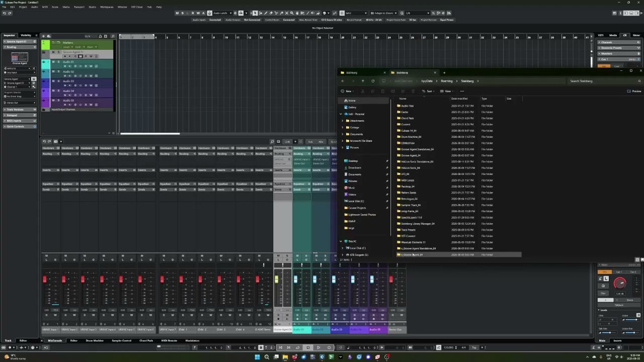Switch to the Visibility tab
644x362 pixels.
coord(26,35)
